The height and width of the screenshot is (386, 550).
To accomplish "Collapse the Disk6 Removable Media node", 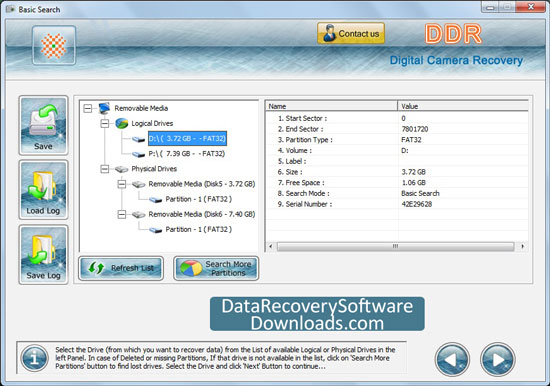I will click(x=122, y=214).
